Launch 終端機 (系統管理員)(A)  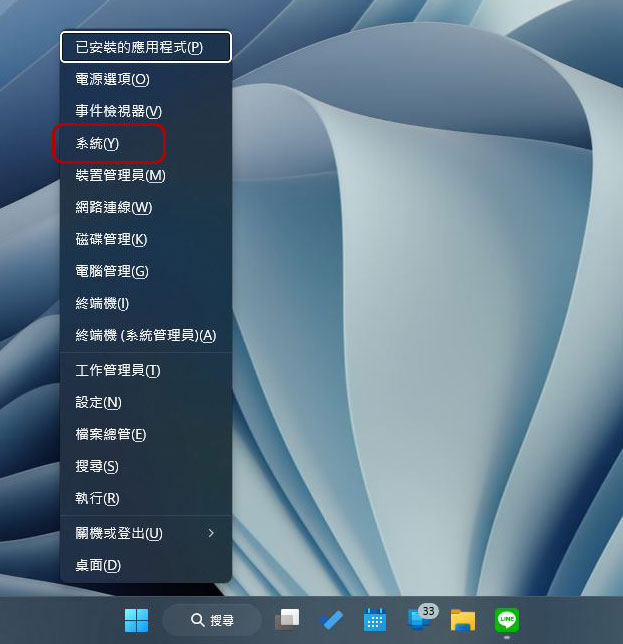coord(146,335)
